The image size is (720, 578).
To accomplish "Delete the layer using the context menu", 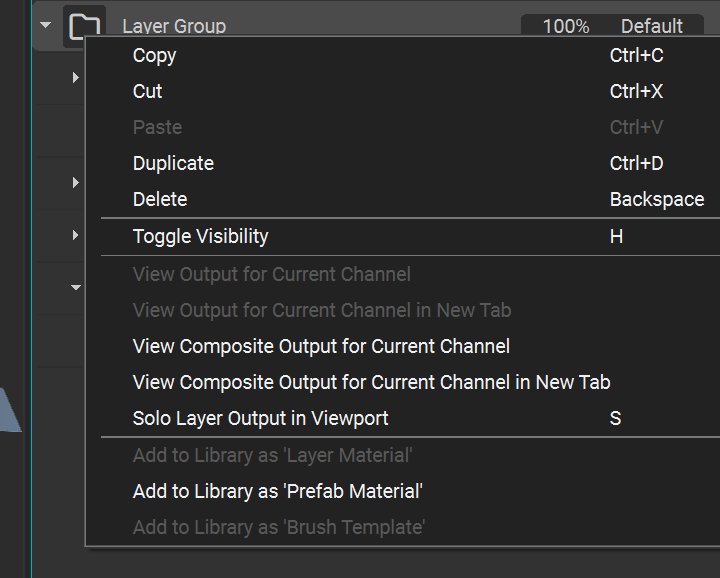I will pos(160,200).
